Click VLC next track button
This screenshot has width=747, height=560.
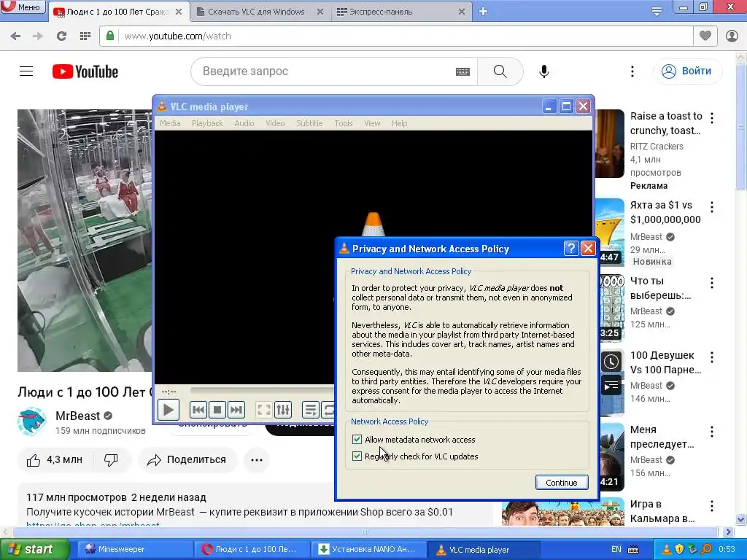tap(236, 410)
